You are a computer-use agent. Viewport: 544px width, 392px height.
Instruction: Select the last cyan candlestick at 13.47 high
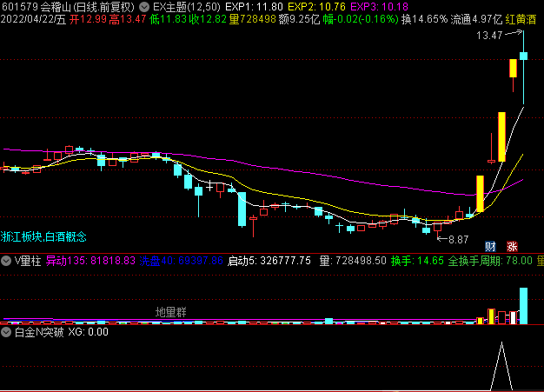523,56
